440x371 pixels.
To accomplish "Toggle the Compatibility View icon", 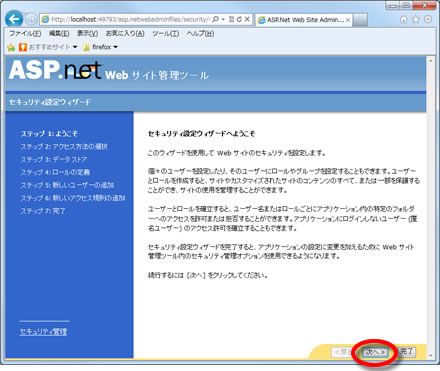I will click(232, 19).
